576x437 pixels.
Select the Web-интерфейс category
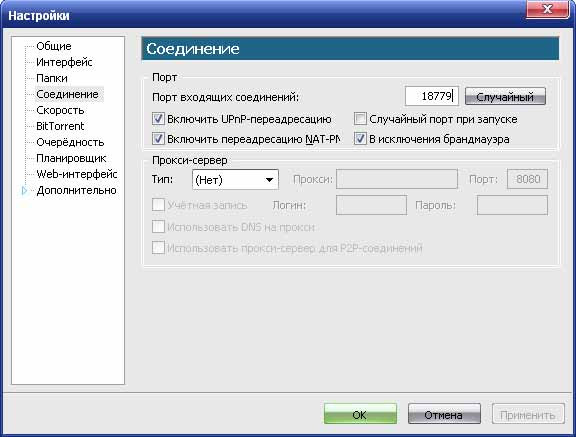tap(77, 174)
